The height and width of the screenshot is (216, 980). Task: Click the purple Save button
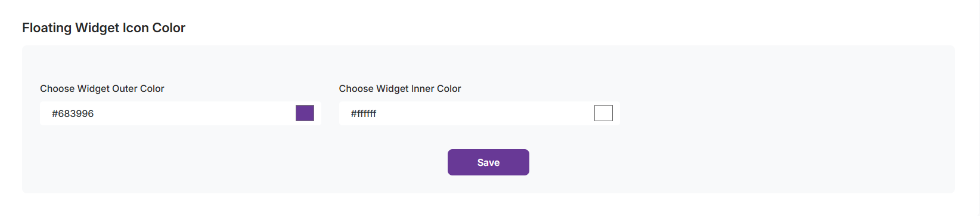tap(488, 162)
